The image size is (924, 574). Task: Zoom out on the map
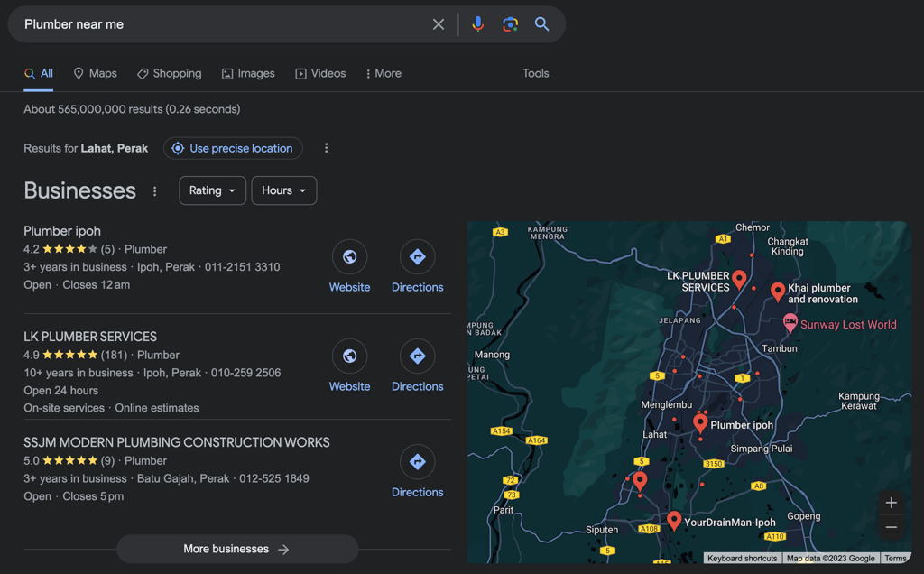click(891, 527)
